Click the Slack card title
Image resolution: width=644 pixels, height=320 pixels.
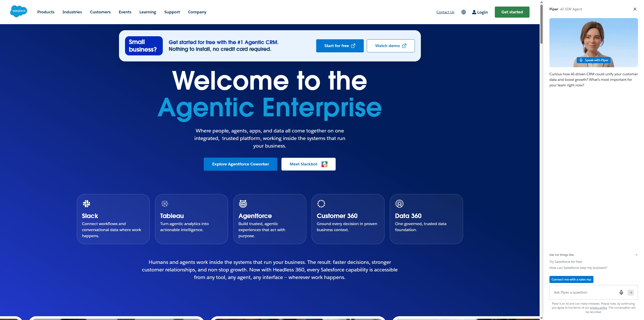(x=90, y=216)
